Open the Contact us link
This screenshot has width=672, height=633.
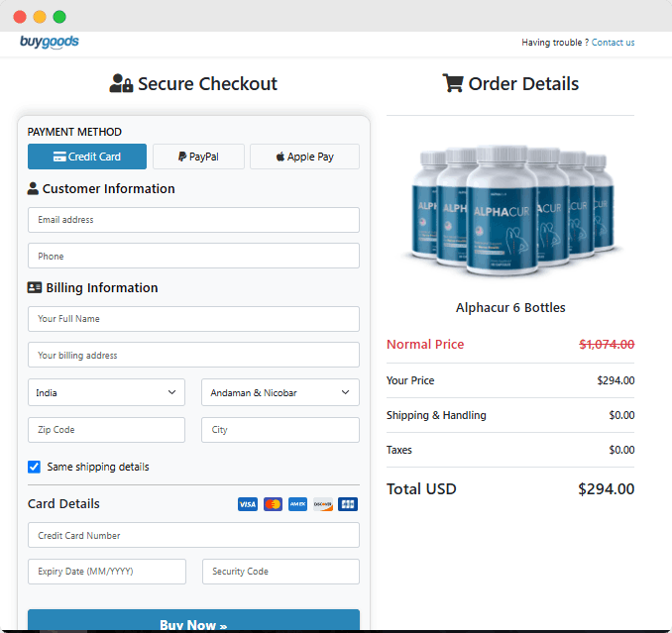pos(613,43)
